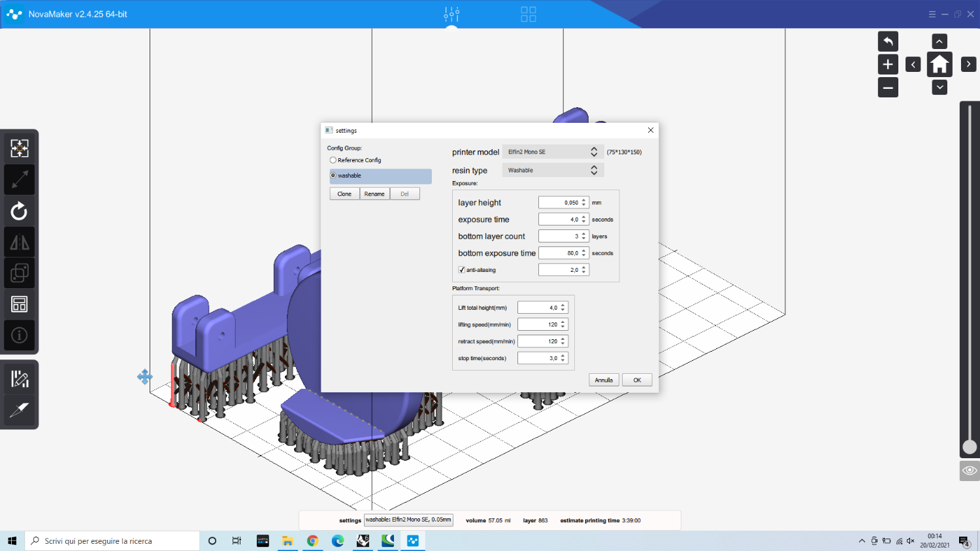Toggle the anti-aliasing checkbox

[462, 270]
